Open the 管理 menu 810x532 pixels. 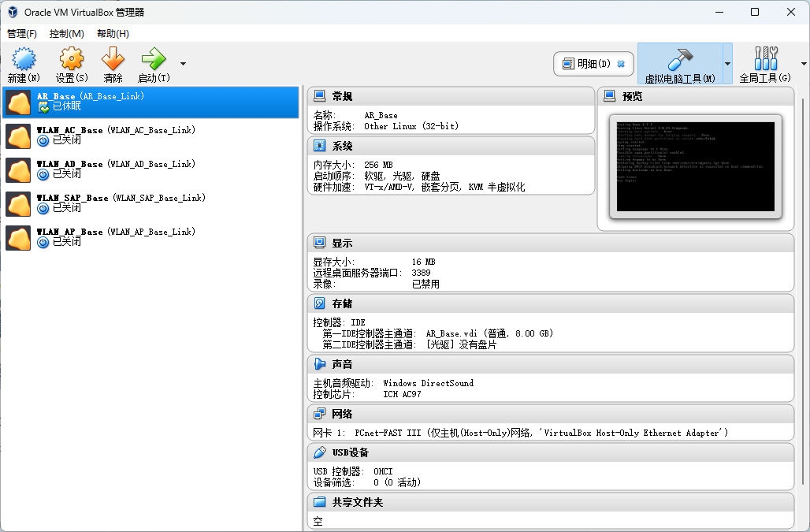click(x=20, y=34)
